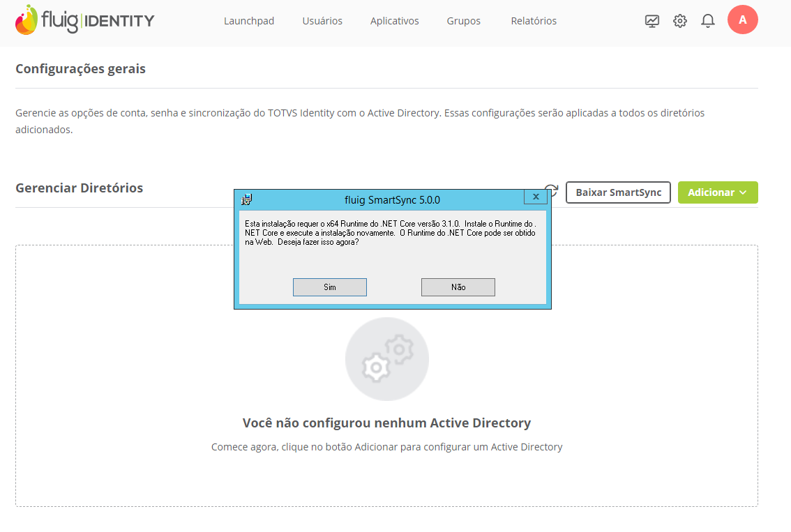
Task: Open the monitor dashboard icon
Action: tap(651, 21)
